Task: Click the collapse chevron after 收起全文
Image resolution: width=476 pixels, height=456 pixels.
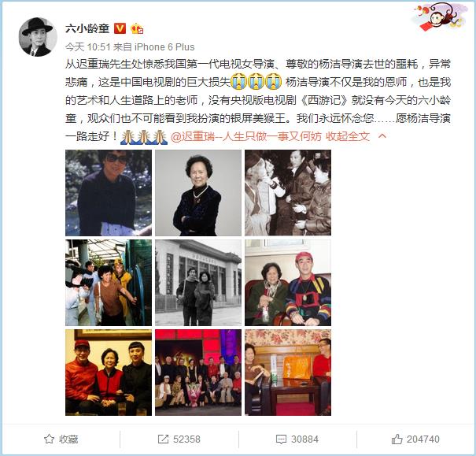Action: pos(382,136)
